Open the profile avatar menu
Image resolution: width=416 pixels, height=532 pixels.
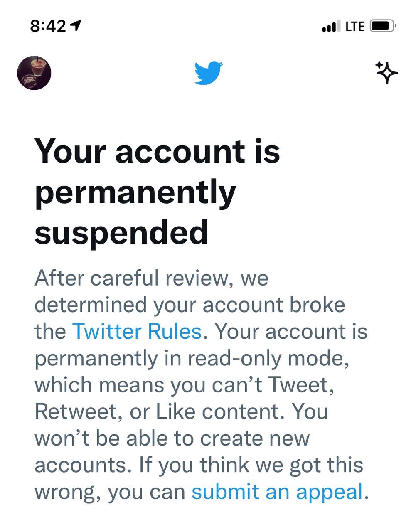(x=34, y=73)
